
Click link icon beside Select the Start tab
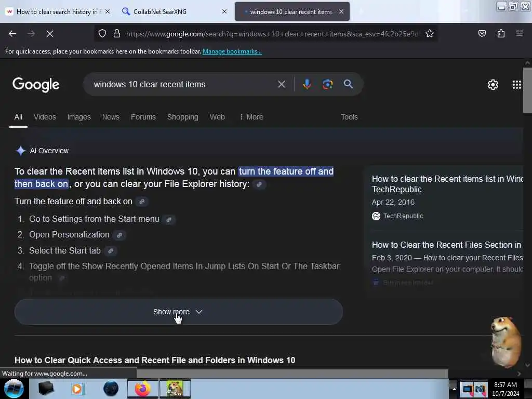tap(111, 251)
